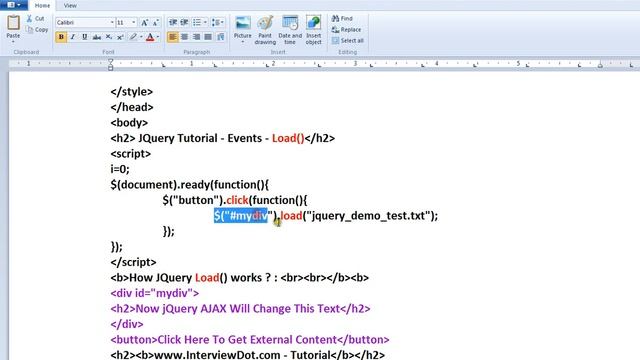This screenshot has width=640, height=360.
Task: Start a bulleted list
Action: coord(197,22)
